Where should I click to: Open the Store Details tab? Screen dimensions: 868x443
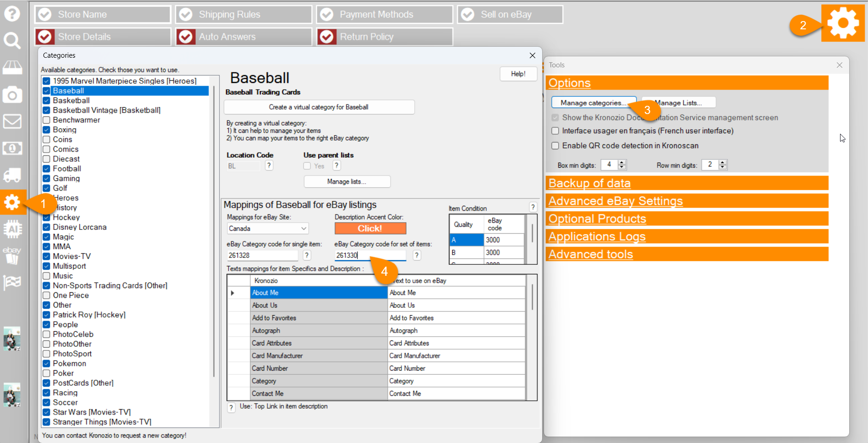click(103, 37)
